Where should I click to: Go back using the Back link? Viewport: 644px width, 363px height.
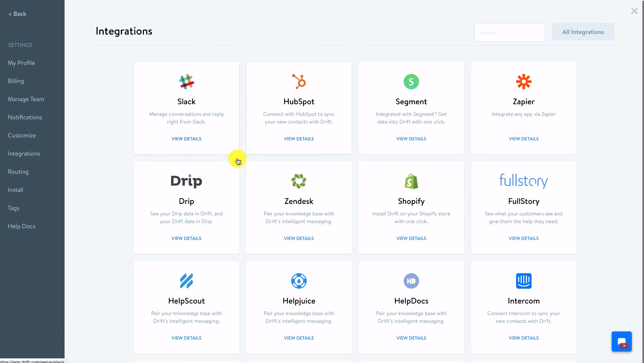(17, 14)
